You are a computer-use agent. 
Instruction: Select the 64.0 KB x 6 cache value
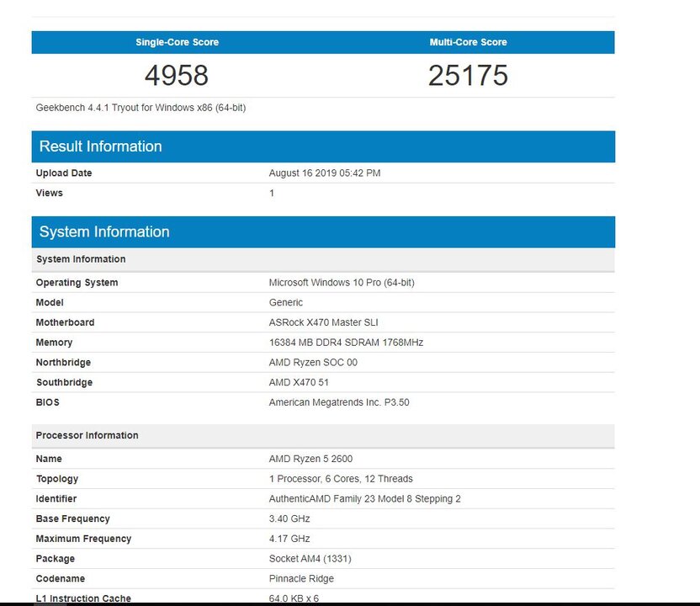pos(294,598)
